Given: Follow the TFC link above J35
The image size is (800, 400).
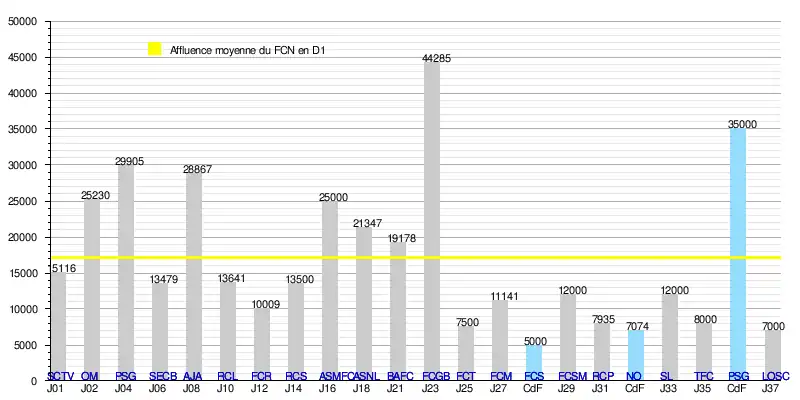Looking at the screenshot, I should [x=703, y=376].
